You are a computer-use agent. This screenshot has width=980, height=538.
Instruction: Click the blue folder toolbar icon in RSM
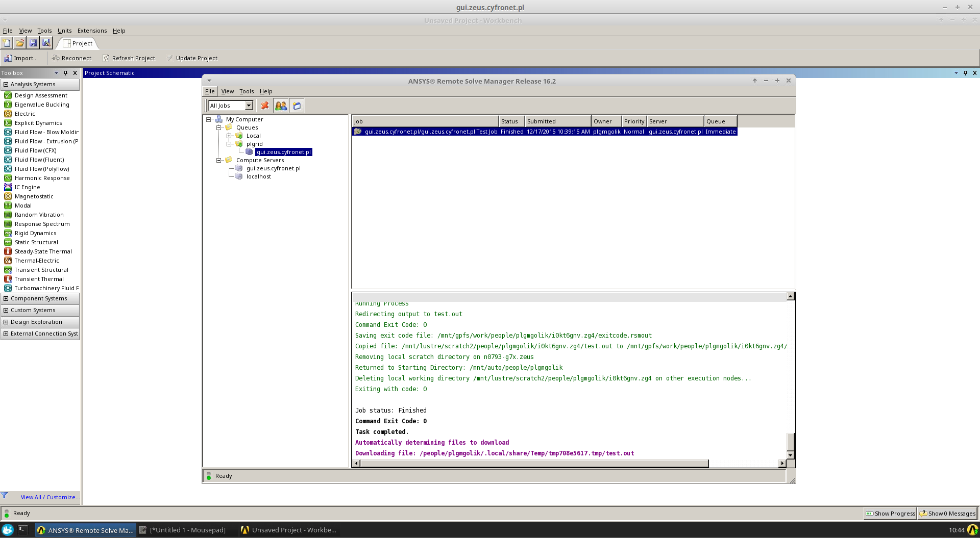tap(297, 106)
